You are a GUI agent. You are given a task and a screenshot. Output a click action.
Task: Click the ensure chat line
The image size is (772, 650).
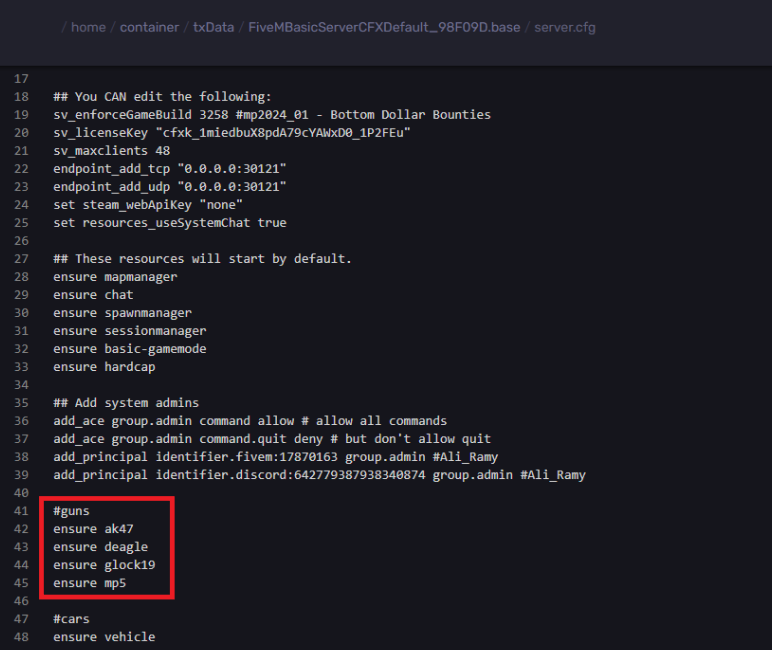pyautogui.click(x=93, y=294)
